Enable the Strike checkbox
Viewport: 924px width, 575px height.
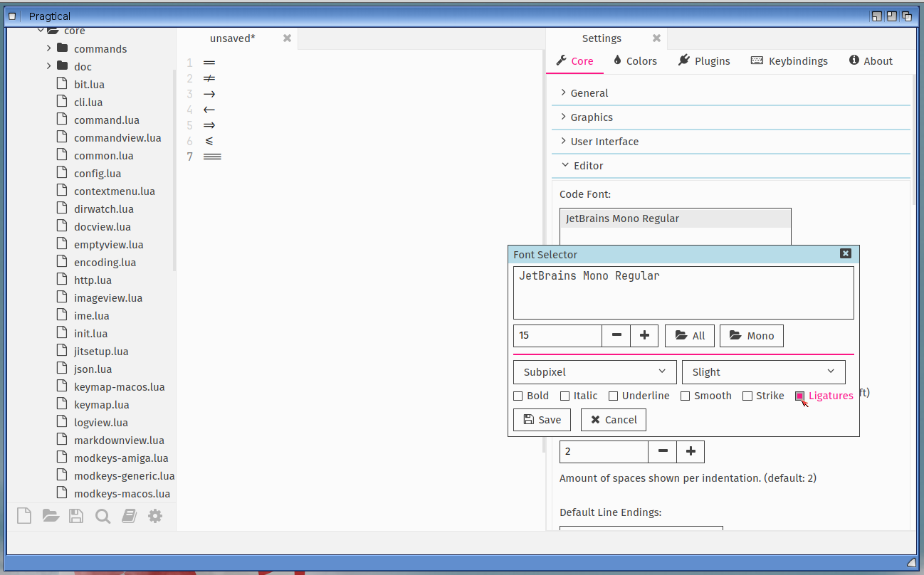point(747,396)
